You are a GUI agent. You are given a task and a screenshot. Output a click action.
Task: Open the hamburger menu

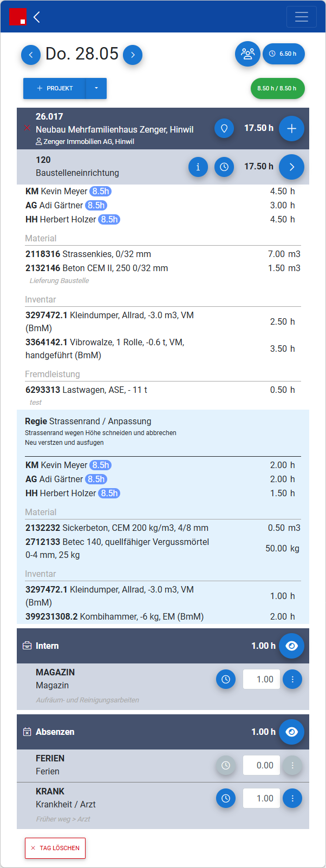[x=302, y=17]
